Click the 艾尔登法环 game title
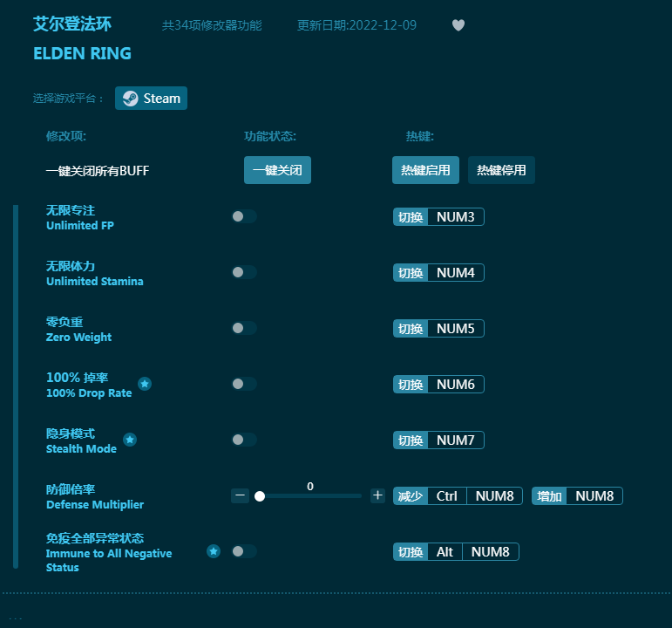This screenshot has width=672, height=628. 72,24
